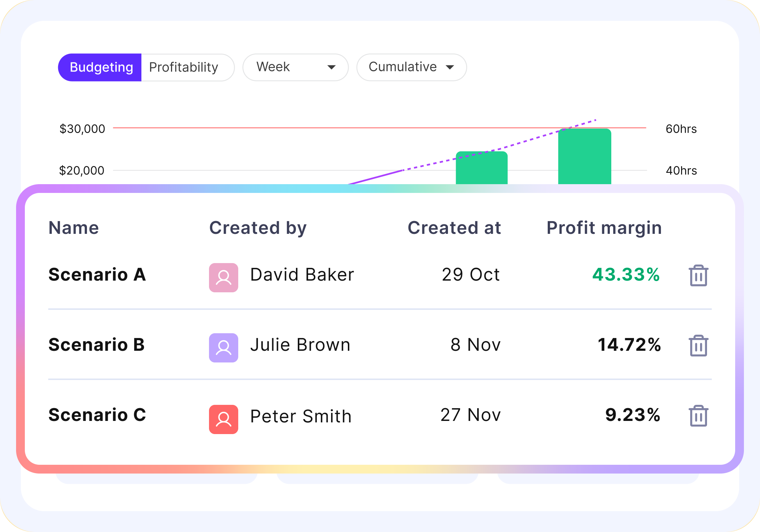Open the Scenario A row

[x=97, y=275]
